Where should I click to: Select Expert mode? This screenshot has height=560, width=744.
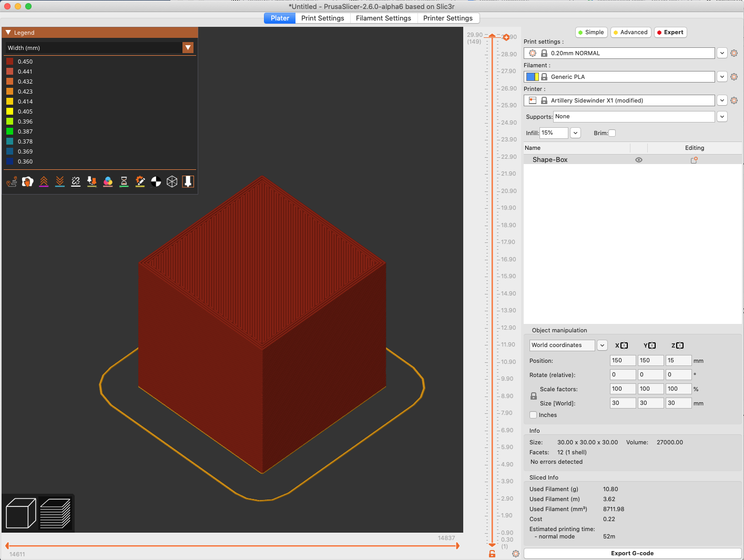click(x=671, y=32)
